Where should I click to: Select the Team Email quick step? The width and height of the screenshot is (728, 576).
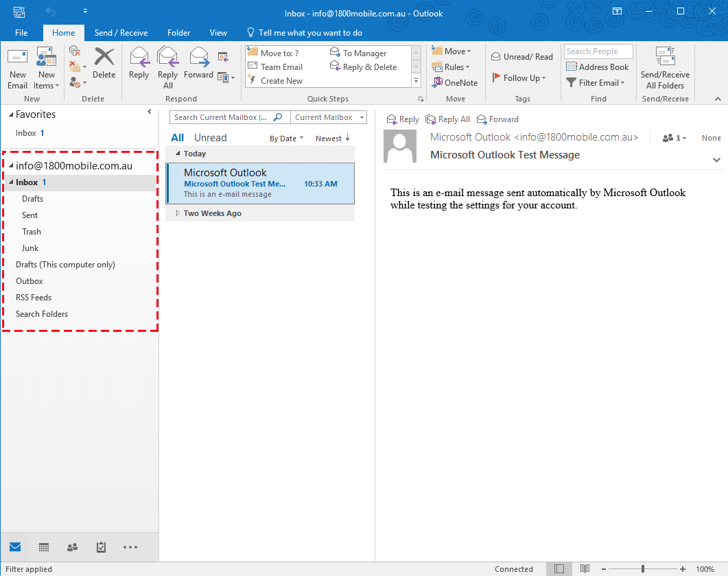tap(275, 67)
